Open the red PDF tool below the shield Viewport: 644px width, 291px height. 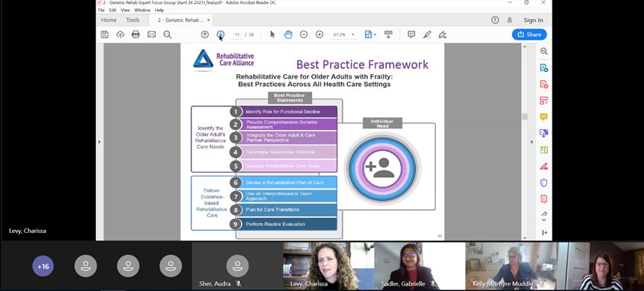click(x=544, y=199)
